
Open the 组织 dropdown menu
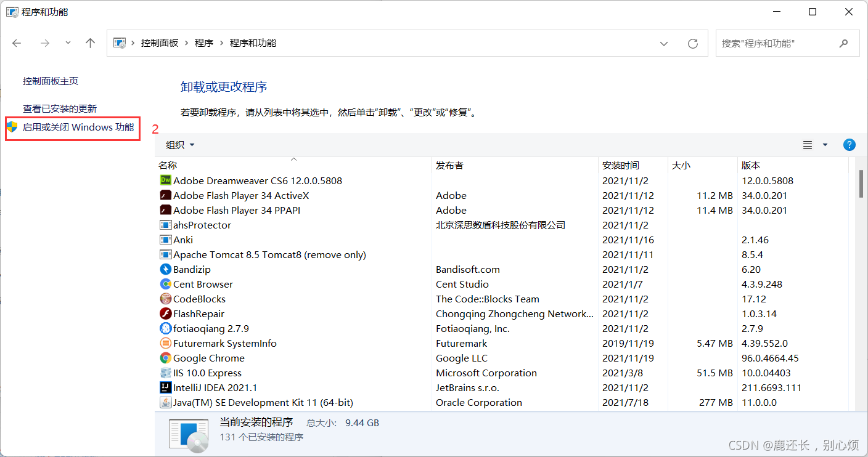click(180, 145)
